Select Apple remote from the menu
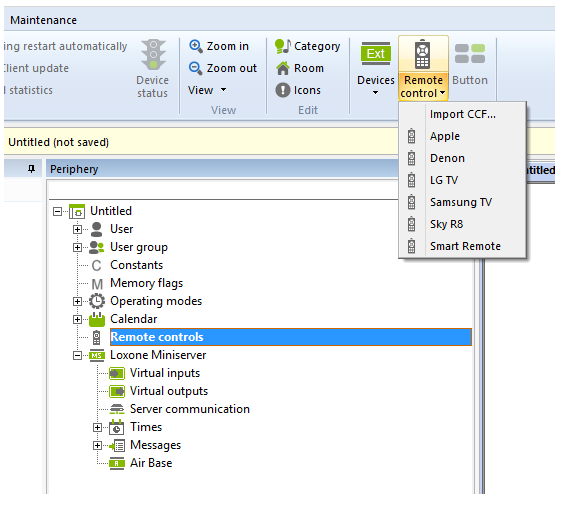The width and height of the screenshot is (564, 510). [463, 136]
